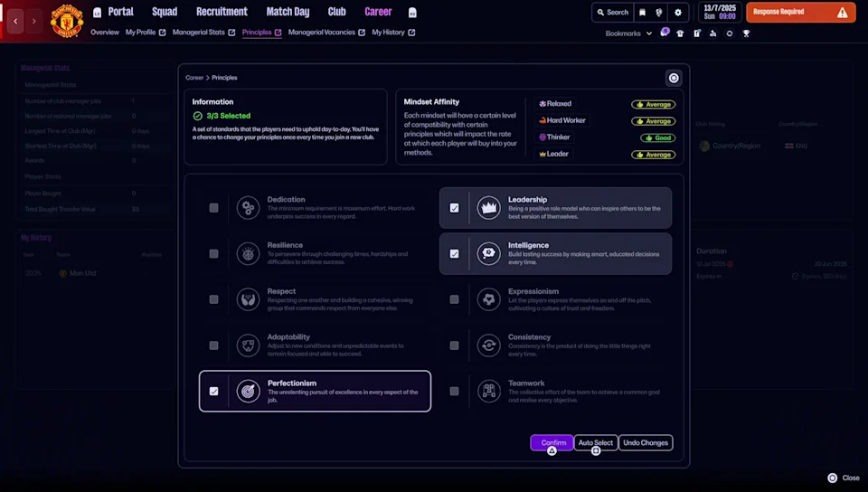This screenshot has width=868, height=492.
Task: Uncheck the Intelligence principle checkbox
Action: (x=455, y=254)
